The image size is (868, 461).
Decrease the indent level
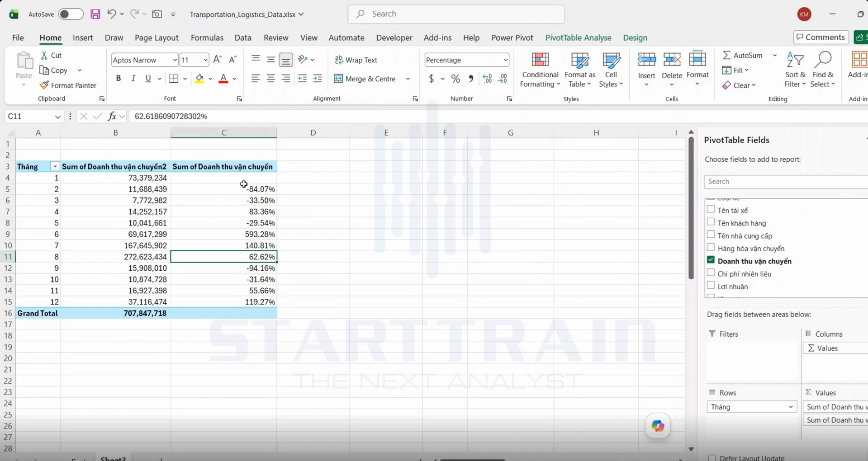[302, 79]
